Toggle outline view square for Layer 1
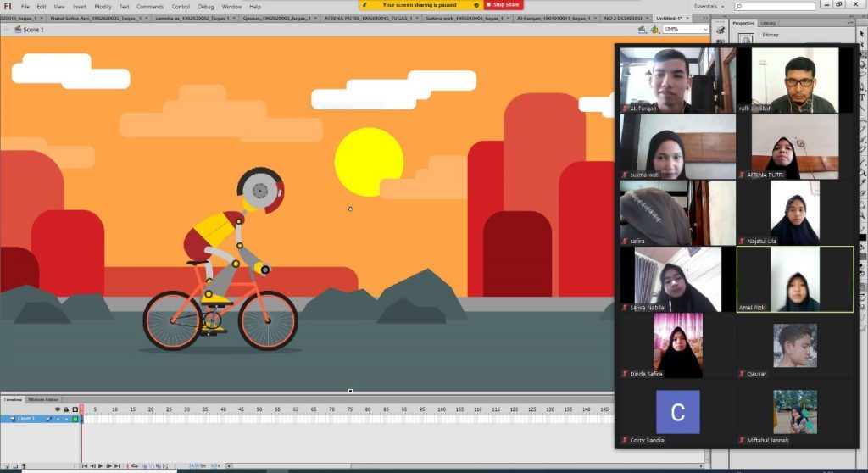 tap(75, 419)
